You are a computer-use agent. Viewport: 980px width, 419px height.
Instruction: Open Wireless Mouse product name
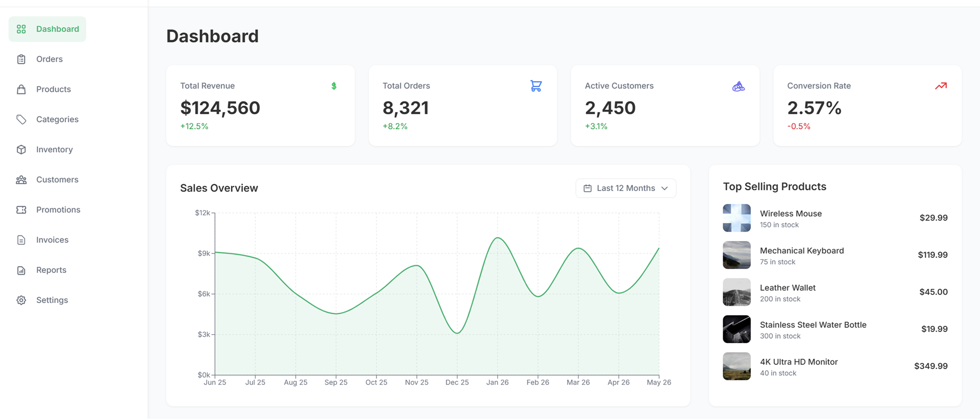pos(791,214)
